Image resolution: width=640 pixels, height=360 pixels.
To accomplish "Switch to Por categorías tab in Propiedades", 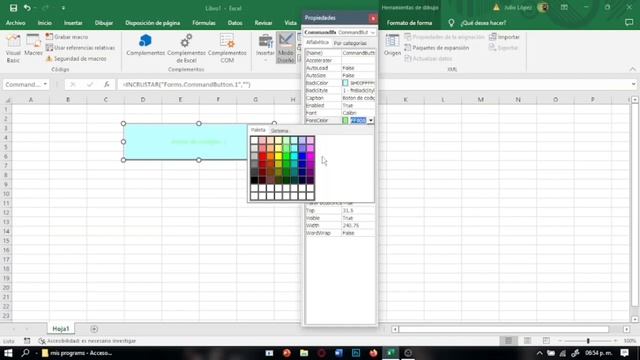I will (x=350, y=43).
